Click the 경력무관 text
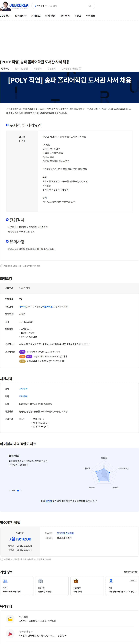The image size is (139, 644). (23, 389)
